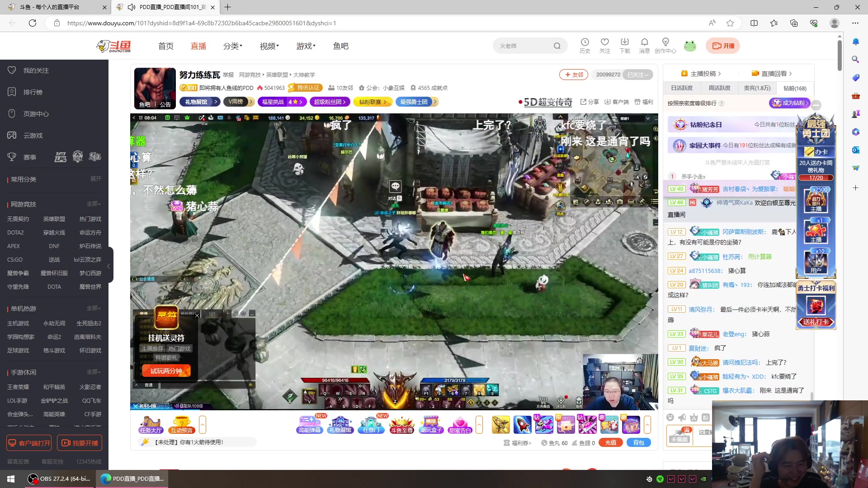Click the 甜蜜告白 icon
The height and width of the screenshot is (488, 868).
(x=461, y=424)
